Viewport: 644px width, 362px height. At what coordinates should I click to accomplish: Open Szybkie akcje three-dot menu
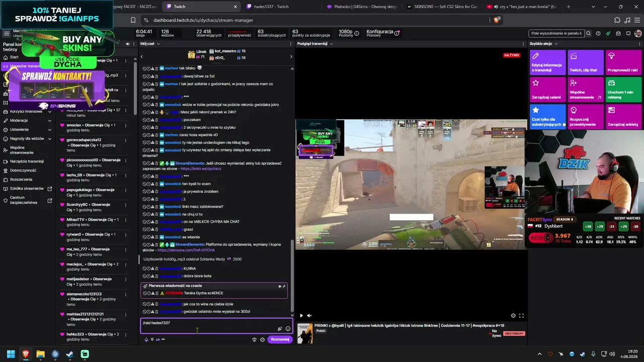pos(639,44)
